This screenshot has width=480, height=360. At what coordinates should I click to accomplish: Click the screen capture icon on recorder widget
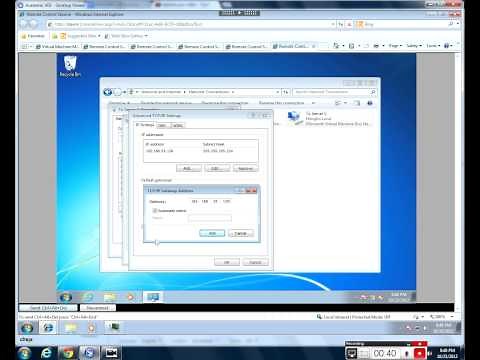click(351, 353)
